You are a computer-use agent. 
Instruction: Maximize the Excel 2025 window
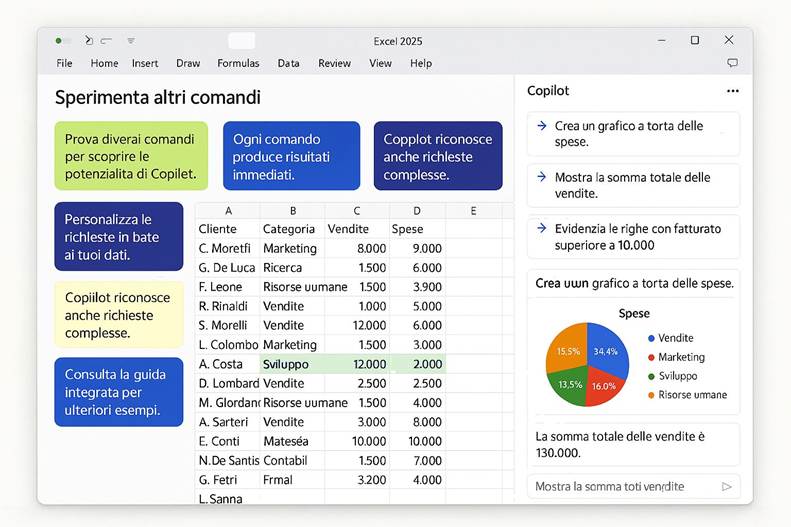click(x=695, y=40)
